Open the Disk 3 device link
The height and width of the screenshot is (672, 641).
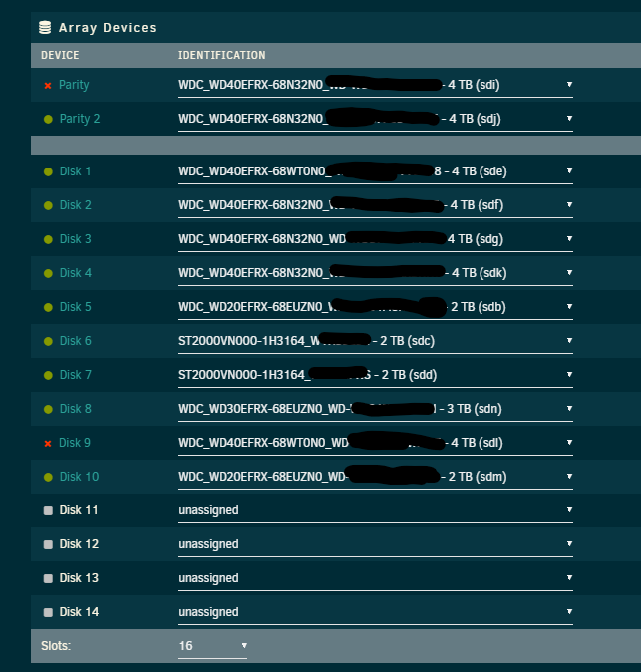pyautogui.click(x=76, y=239)
